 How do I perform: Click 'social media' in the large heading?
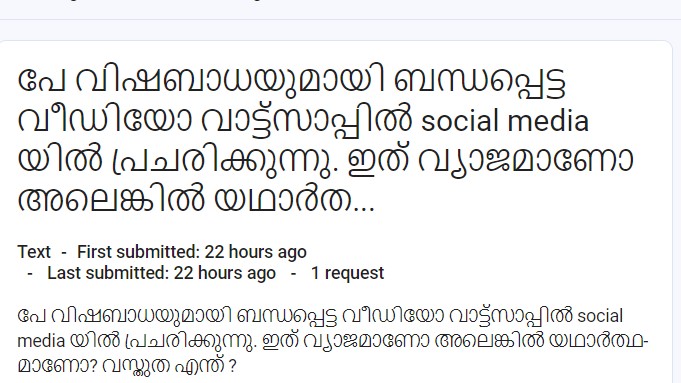point(505,121)
